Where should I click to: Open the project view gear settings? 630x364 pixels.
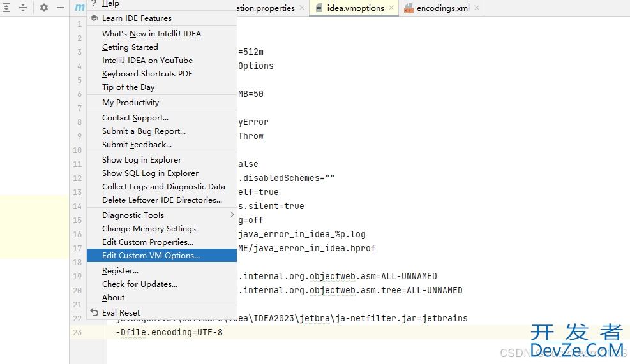click(44, 8)
